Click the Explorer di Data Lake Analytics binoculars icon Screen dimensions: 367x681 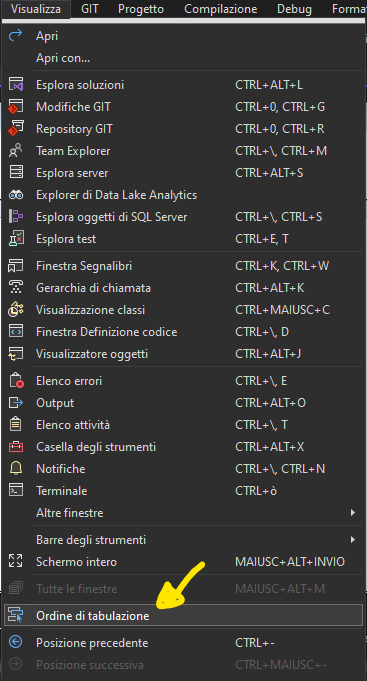[x=16, y=195]
